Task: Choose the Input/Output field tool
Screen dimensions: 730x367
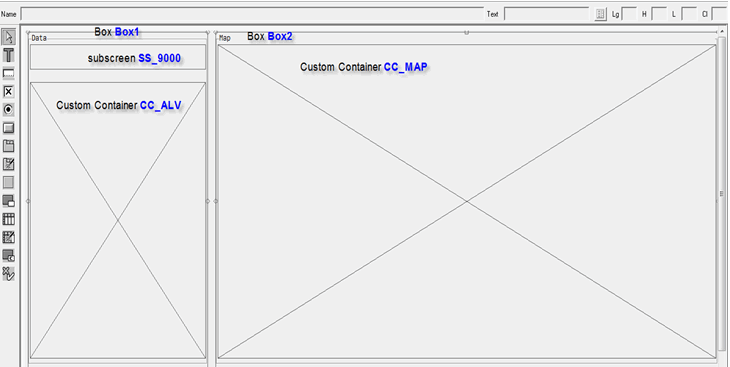Action: pyautogui.click(x=9, y=73)
